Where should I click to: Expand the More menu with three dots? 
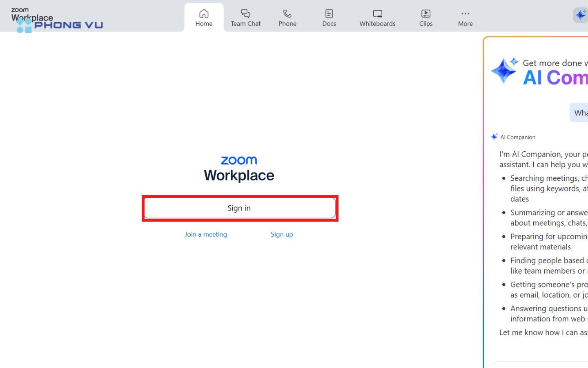[x=465, y=13]
